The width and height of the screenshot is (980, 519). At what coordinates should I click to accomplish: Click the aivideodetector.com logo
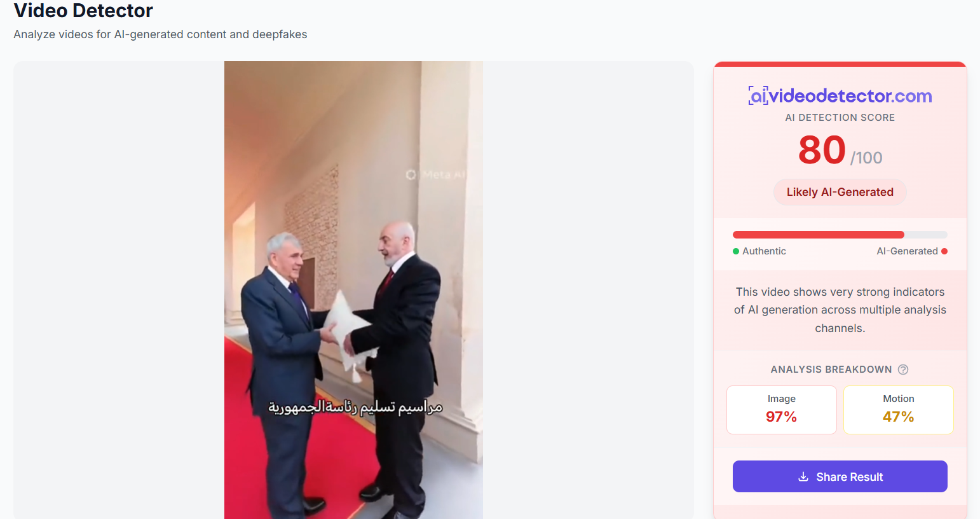pos(840,96)
